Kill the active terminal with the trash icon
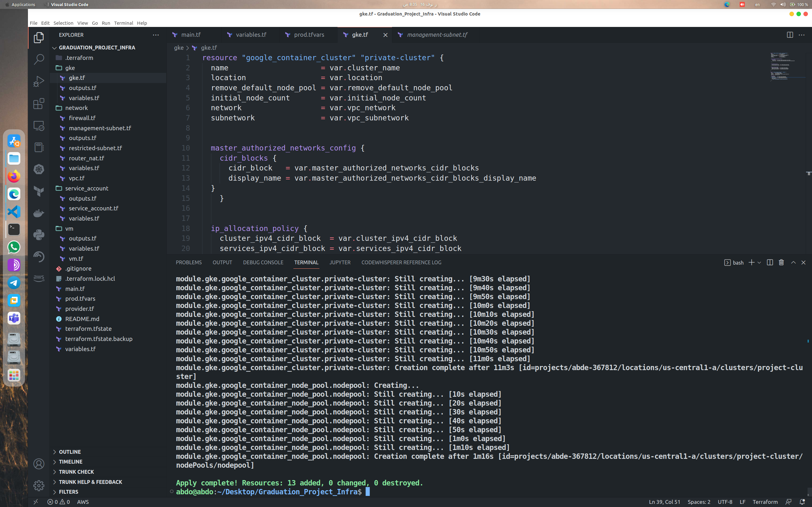 point(781,263)
